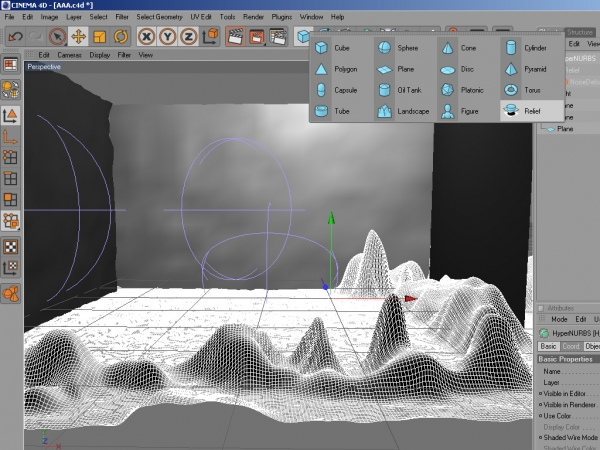Select Use Texture tool checkerboard icon

point(10,247)
